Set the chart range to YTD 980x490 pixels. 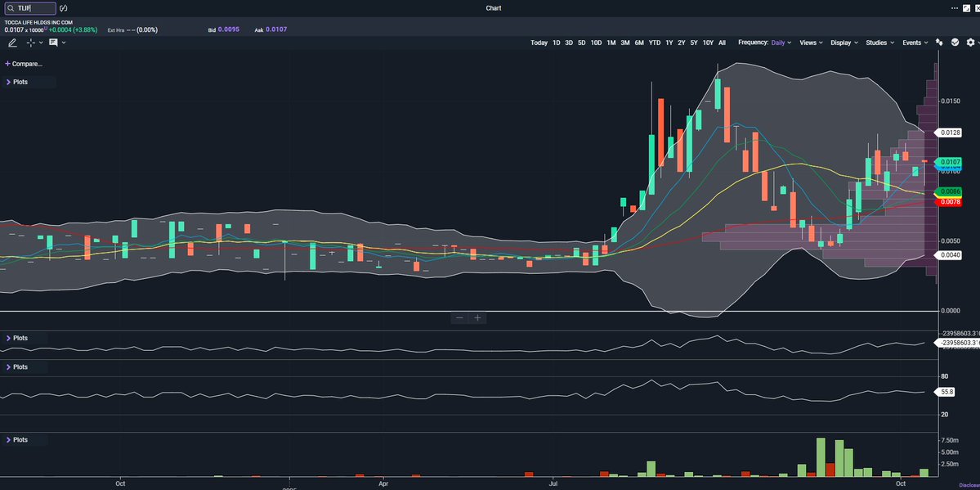[x=655, y=43]
